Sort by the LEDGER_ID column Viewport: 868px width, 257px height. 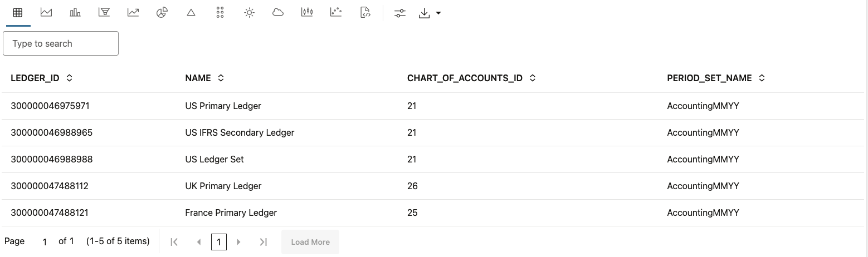click(69, 78)
